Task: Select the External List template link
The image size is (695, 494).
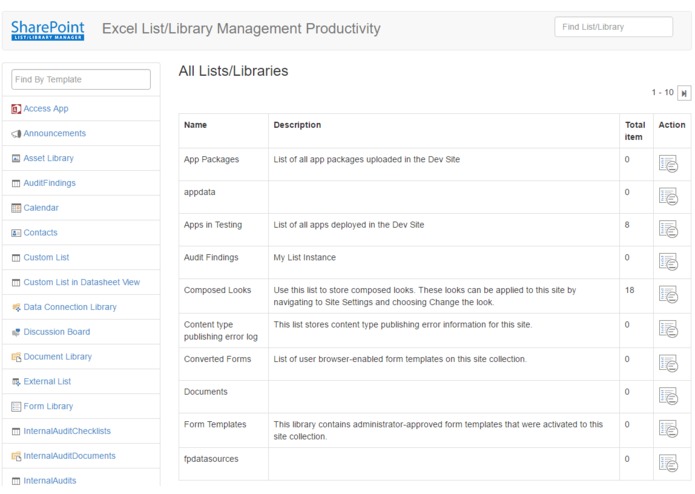Action: [47, 381]
